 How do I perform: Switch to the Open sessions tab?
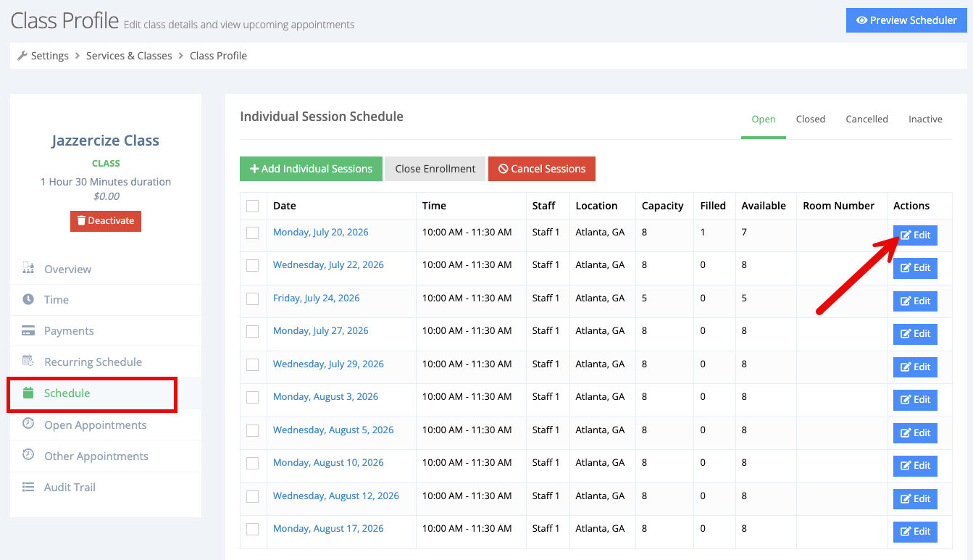coord(764,119)
